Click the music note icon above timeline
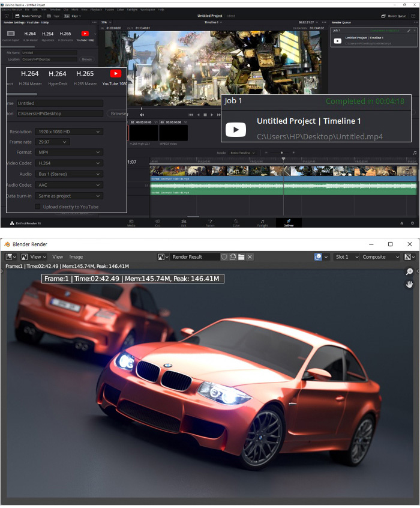This screenshot has height=508, width=420. click(415, 153)
